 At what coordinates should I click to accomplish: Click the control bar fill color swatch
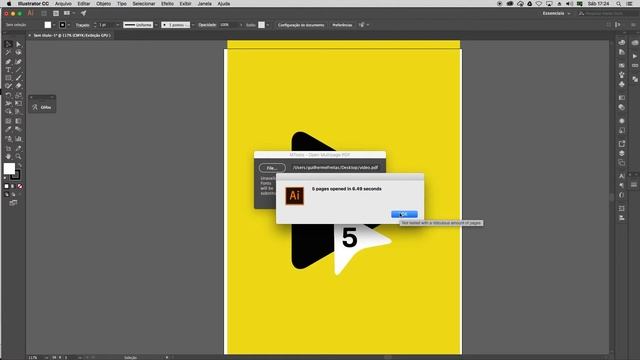point(48,25)
